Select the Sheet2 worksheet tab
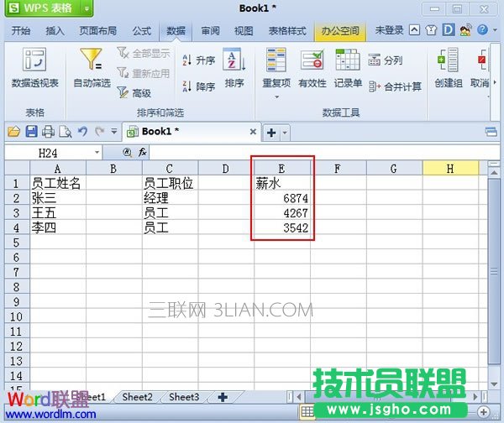This screenshot has height=423, width=504. 137,397
